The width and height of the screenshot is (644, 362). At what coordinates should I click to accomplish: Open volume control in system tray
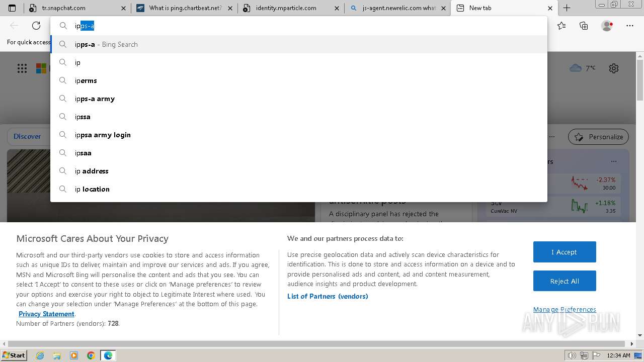click(x=572, y=355)
